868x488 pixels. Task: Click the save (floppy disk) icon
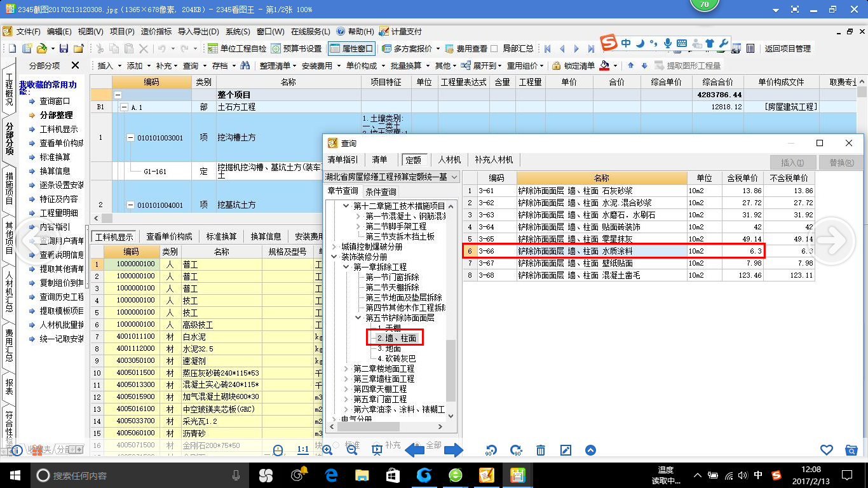(64, 48)
